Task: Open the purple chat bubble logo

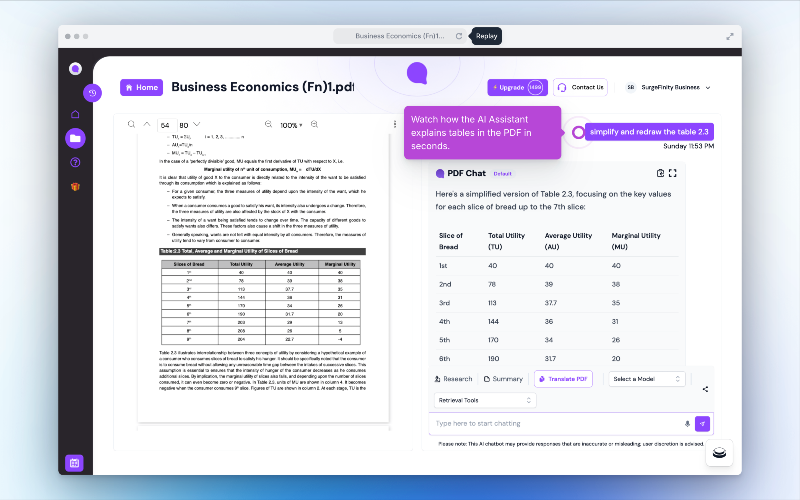Action: [x=417, y=73]
